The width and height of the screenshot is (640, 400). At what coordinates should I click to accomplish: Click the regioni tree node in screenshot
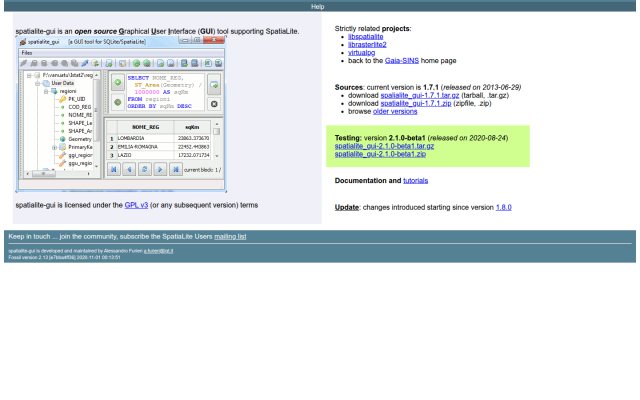click(x=68, y=91)
